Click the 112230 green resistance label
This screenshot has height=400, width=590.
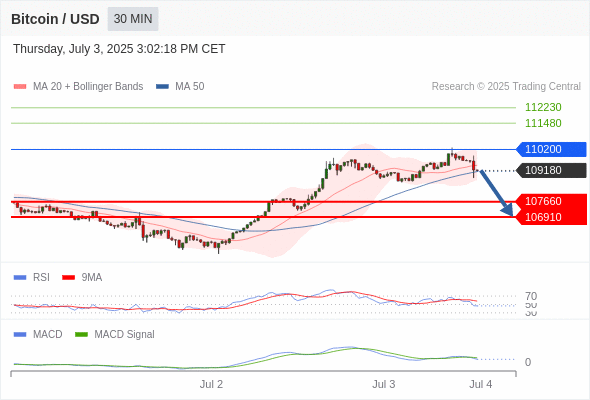543,107
